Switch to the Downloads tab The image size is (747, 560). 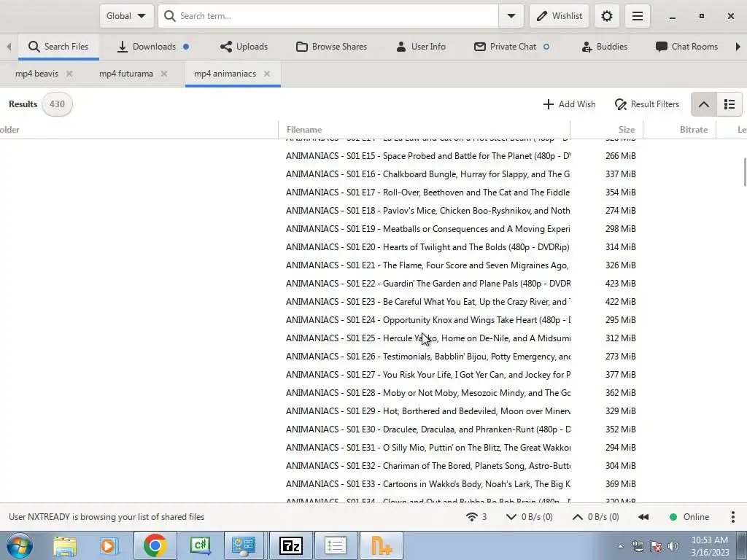(x=153, y=47)
